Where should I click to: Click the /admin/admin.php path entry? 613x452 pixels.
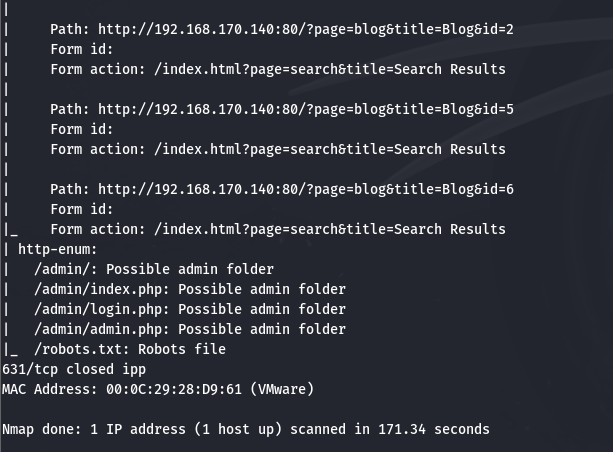(x=102, y=329)
